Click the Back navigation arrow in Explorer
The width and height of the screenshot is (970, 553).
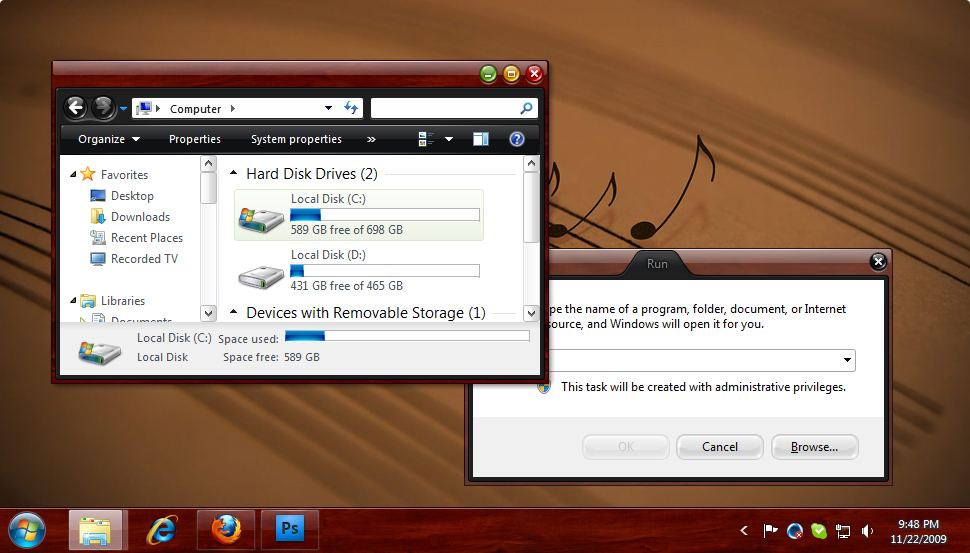point(75,108)
